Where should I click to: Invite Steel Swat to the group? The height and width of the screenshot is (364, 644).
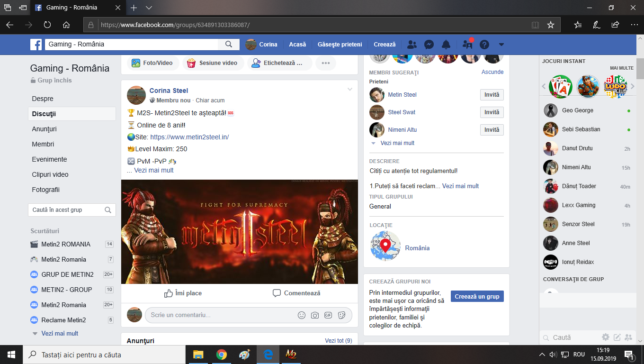[x=492, y=112]
